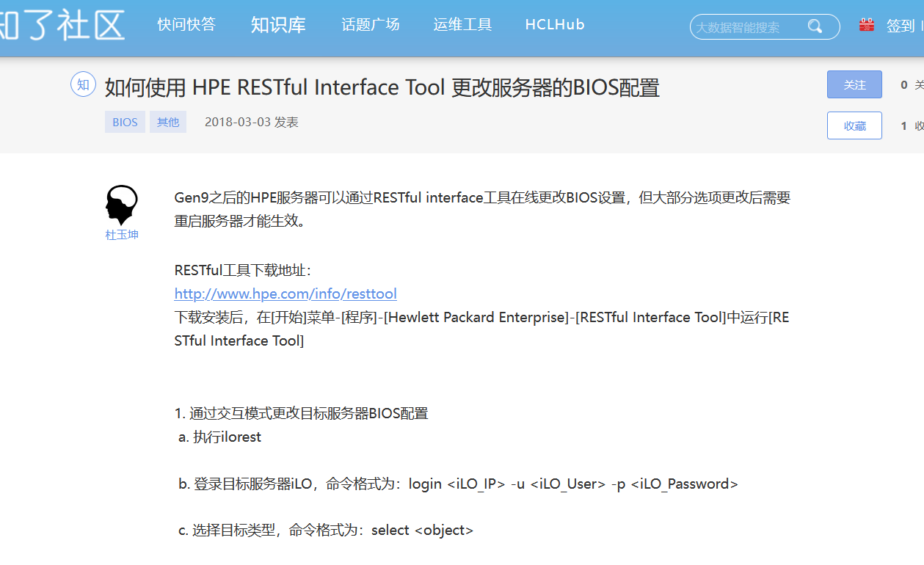The width and height of the screenshot is (924, 565).
Task: Open the 签到 check-in link
Action: pos(900,26)
